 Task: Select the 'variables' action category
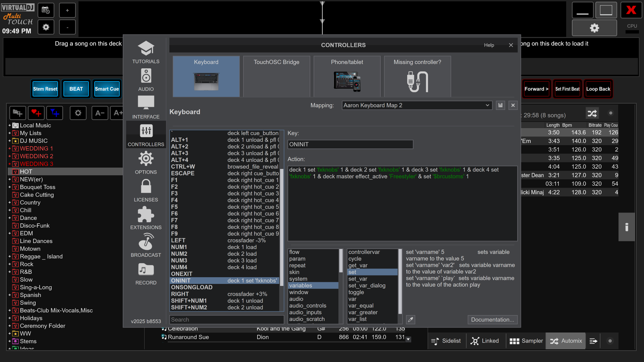click(x=313, y=286)
